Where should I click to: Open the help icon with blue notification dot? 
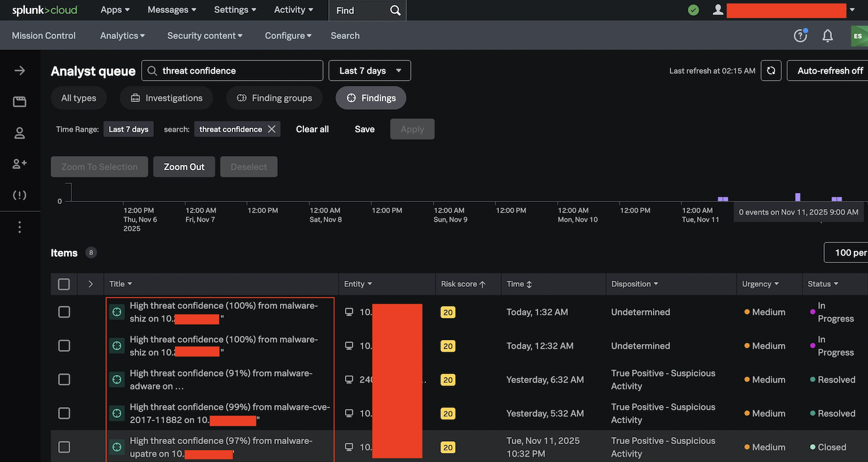pyautogui.click(x=800, y=35)
